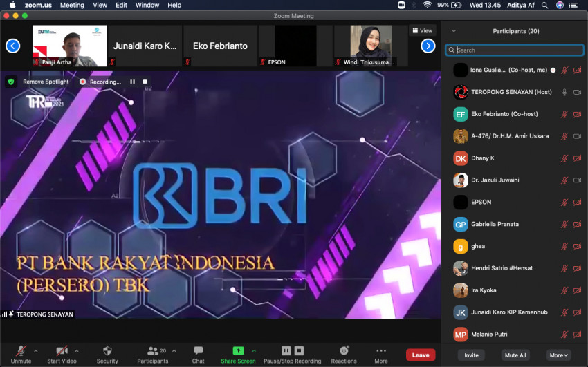Select participant Gabriella Pranata in list
Screen dimensions: 588x367
[515, 225]
